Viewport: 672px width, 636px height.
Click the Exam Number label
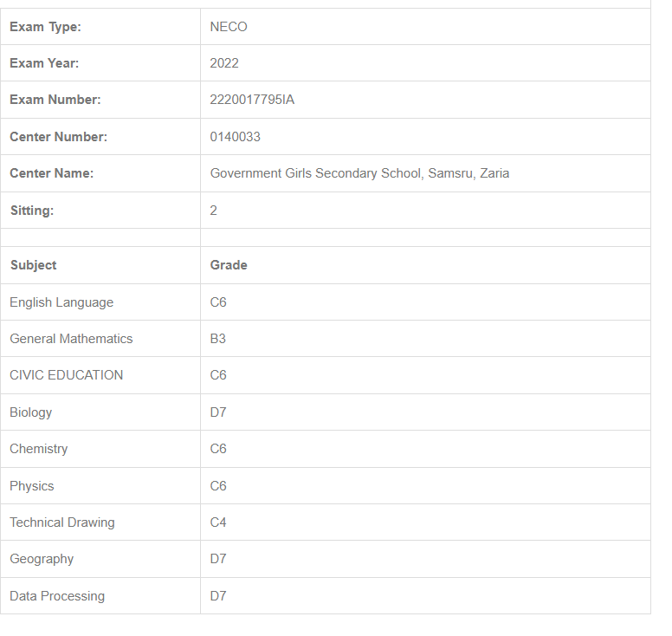tap(55, 100)
